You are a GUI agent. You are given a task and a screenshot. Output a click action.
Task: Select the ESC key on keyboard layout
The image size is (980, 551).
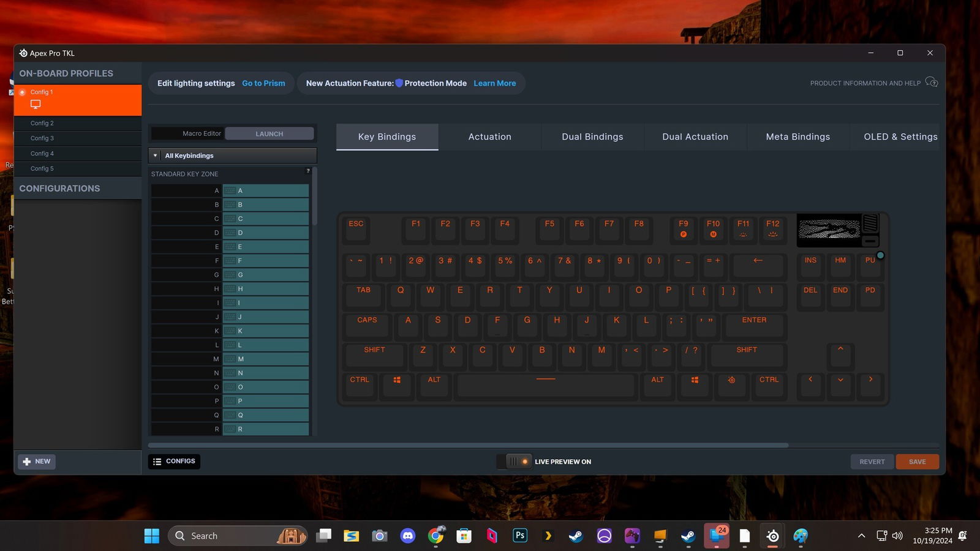pyautogui.click(x=356, y=229)
